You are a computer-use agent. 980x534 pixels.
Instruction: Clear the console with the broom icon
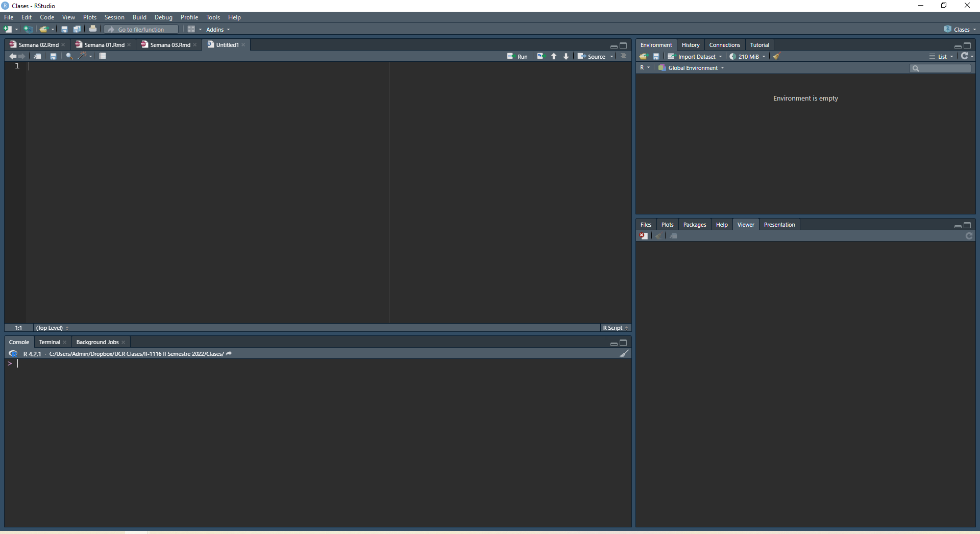click(624, 354)
